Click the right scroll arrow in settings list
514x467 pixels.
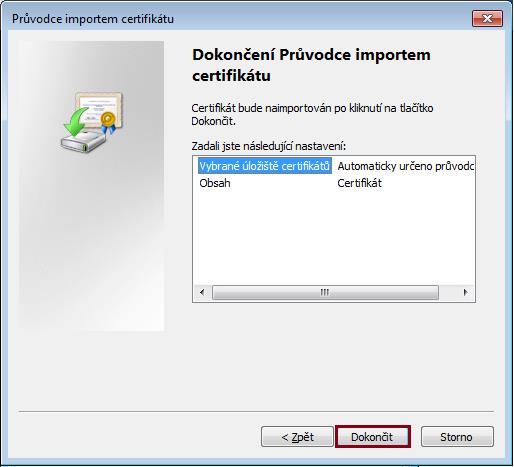465,292
